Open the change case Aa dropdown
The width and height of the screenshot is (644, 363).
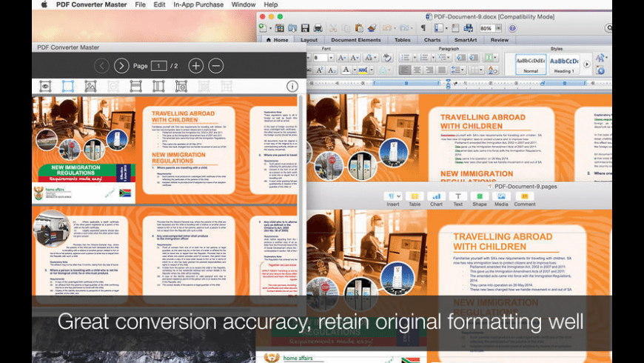point(369,58)
